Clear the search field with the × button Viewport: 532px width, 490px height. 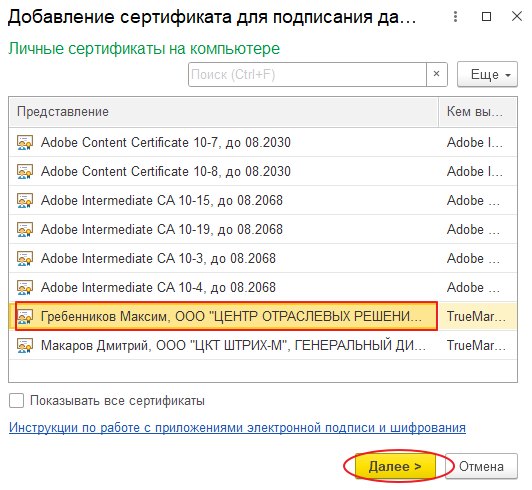coord(437,74)
